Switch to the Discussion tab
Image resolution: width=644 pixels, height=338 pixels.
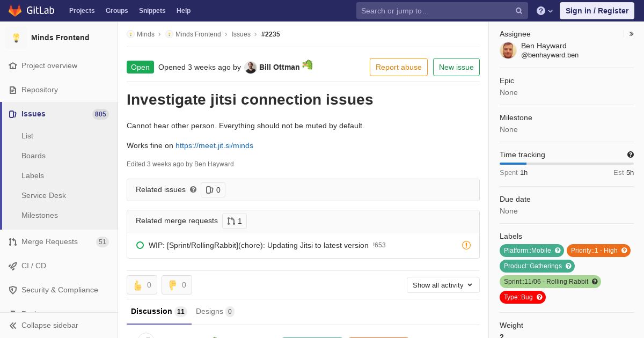pyautogui.click(x=159, y=312)
